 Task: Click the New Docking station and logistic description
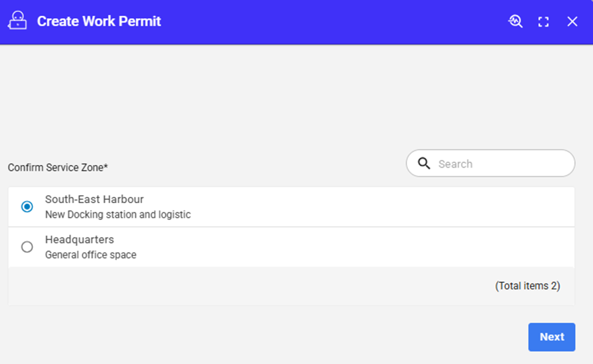tap(117, 215)
